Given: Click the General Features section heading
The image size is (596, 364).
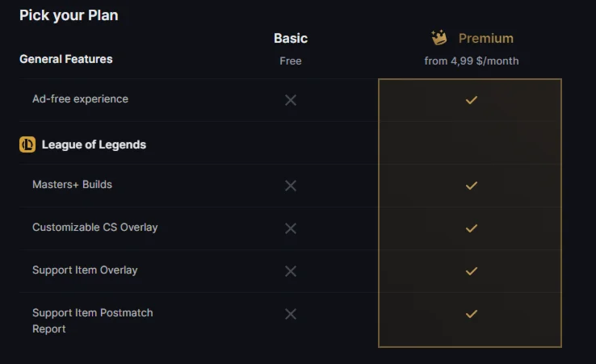Looking at the screenshot, I should (66, 59).
